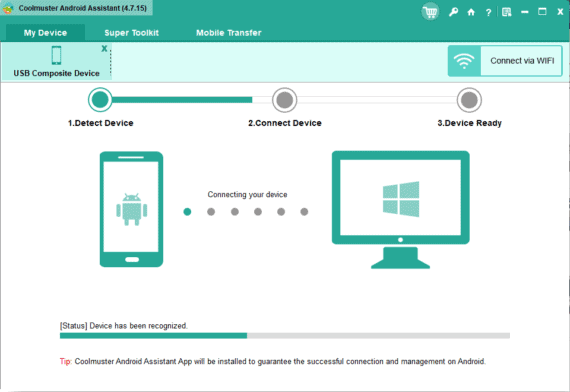The height and width of the screenshot is (392, 570).
Task: Click the Android phone illustration
Action: point(132,209)
